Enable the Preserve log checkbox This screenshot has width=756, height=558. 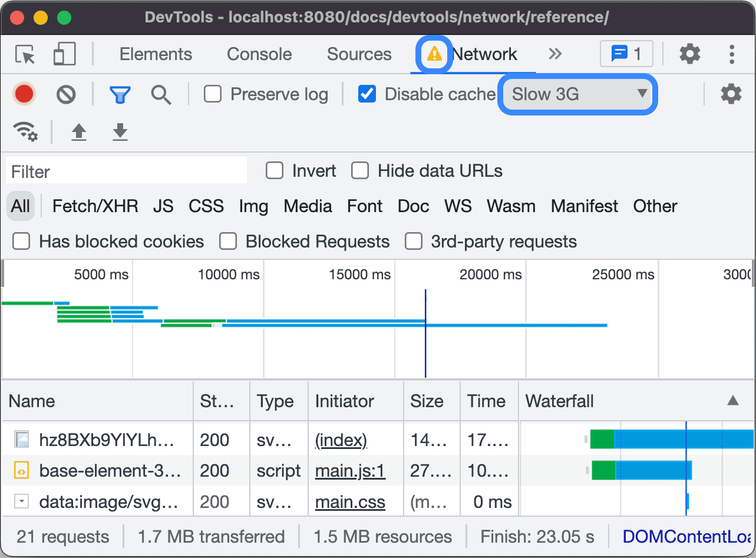coord(212,94)
